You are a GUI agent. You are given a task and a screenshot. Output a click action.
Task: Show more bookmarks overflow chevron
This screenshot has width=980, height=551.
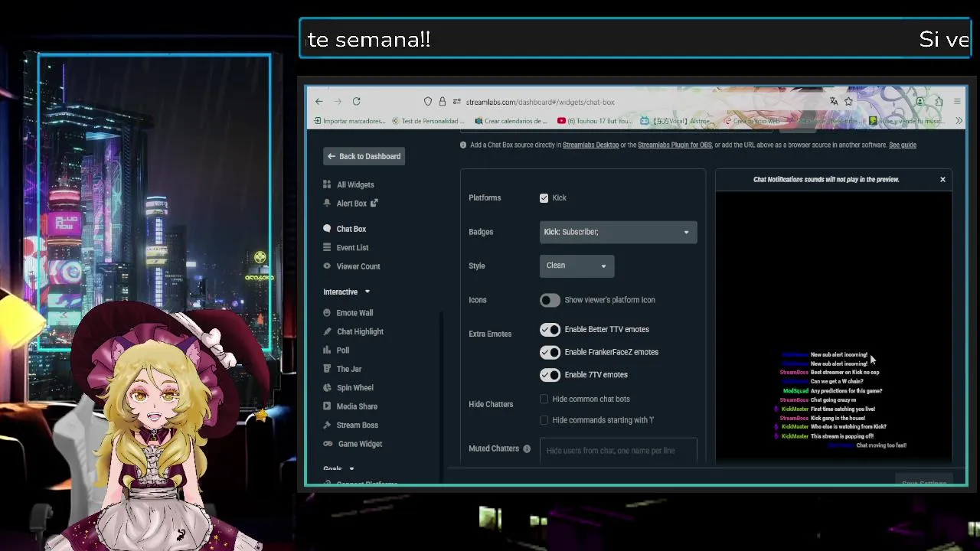point(959,121)
